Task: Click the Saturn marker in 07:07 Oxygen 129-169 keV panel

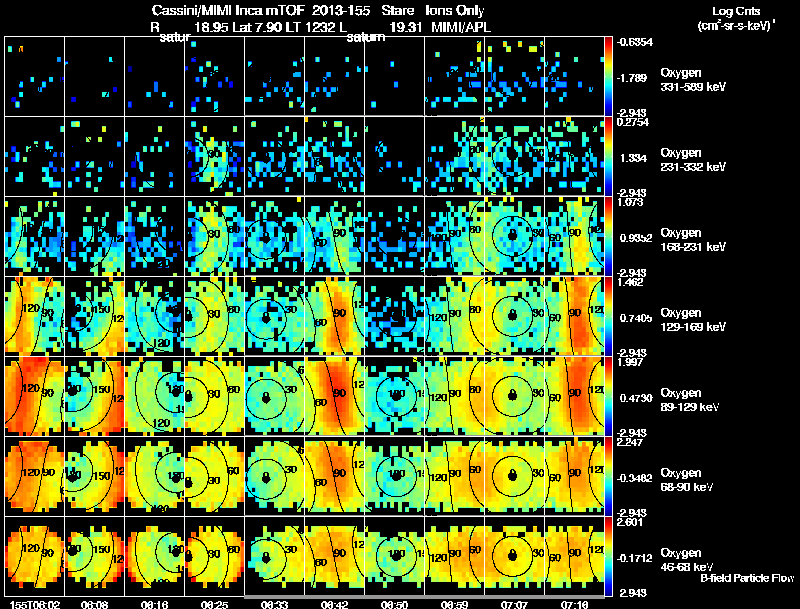Action: point(513,315)
